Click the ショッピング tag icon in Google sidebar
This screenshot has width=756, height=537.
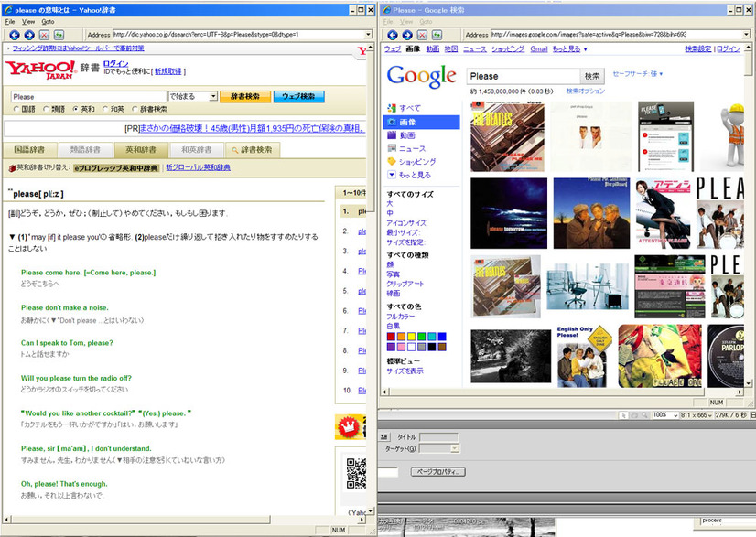pyautogui.click(x=392, y=161)
